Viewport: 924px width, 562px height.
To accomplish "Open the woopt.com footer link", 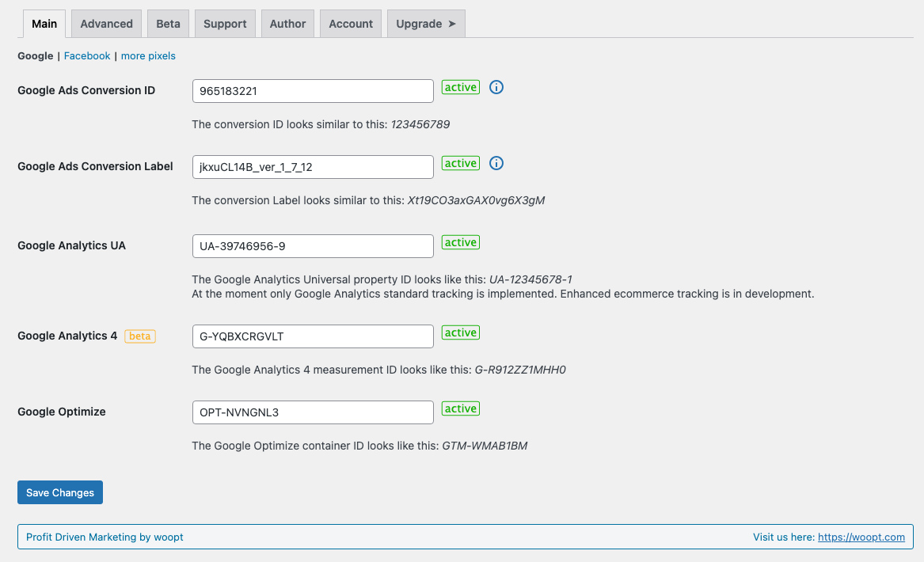I will (861, 537).
